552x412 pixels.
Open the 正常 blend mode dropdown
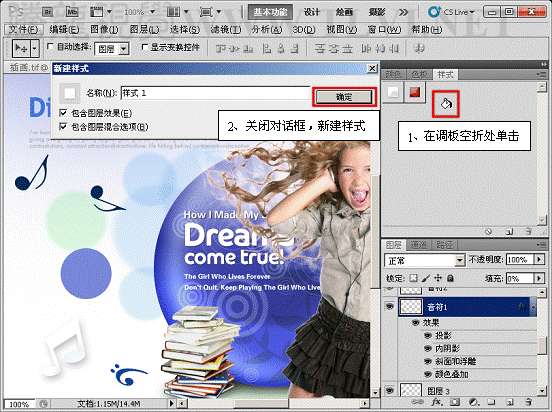459,261
